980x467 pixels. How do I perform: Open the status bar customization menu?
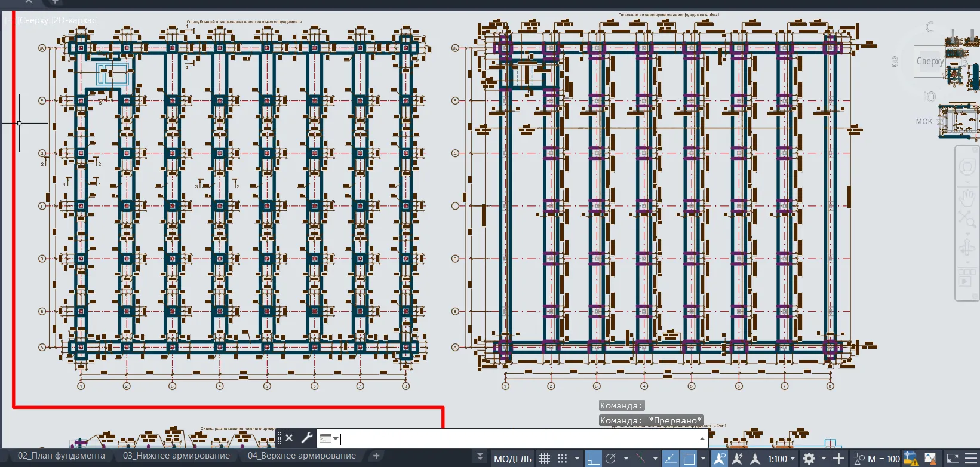click(x=972, y=459)
